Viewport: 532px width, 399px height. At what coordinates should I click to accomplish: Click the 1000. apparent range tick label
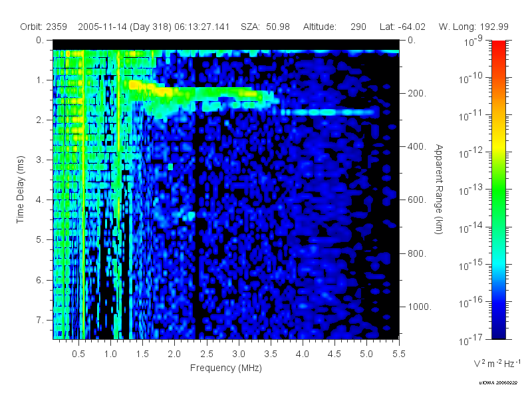coord(420,307)
